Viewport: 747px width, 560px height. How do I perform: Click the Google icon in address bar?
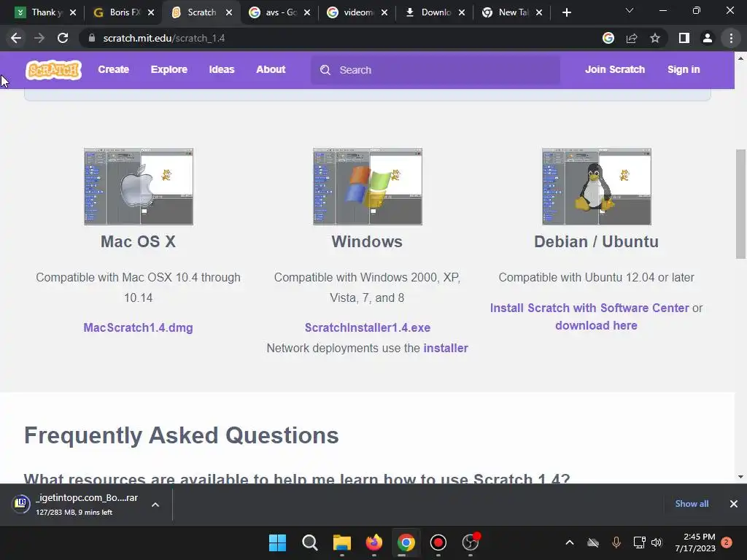click(608, 38)
